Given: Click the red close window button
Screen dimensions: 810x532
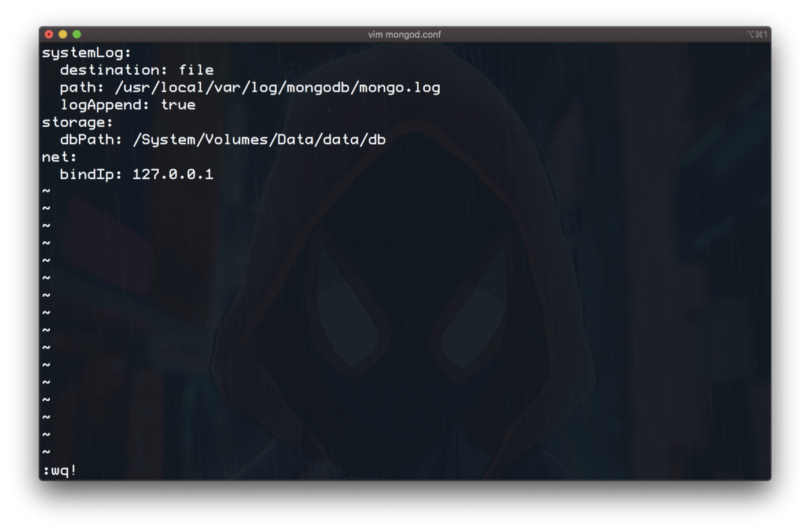Looking at the screenshot, I should 49,34.
